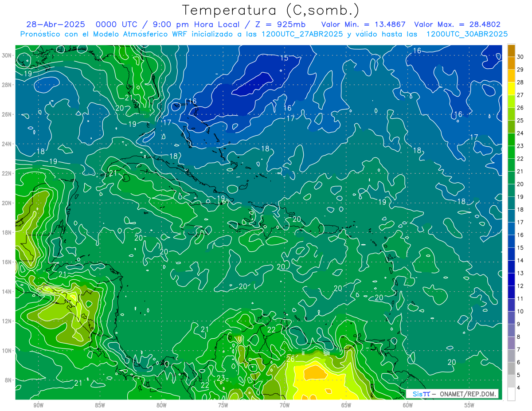Click the "28N" latitude axis label
The width and height of the screenshot is (532, 411).
[x=7, y=85]
